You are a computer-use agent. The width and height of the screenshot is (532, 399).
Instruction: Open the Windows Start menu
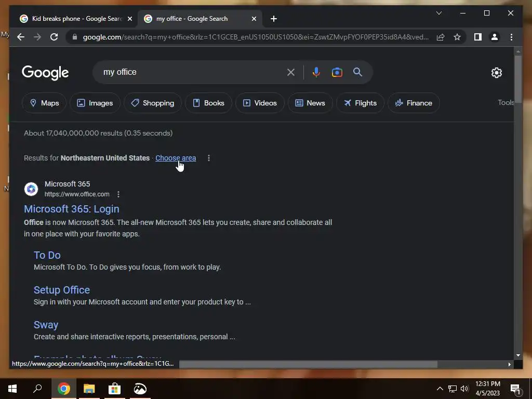click(x=12, y=389)
